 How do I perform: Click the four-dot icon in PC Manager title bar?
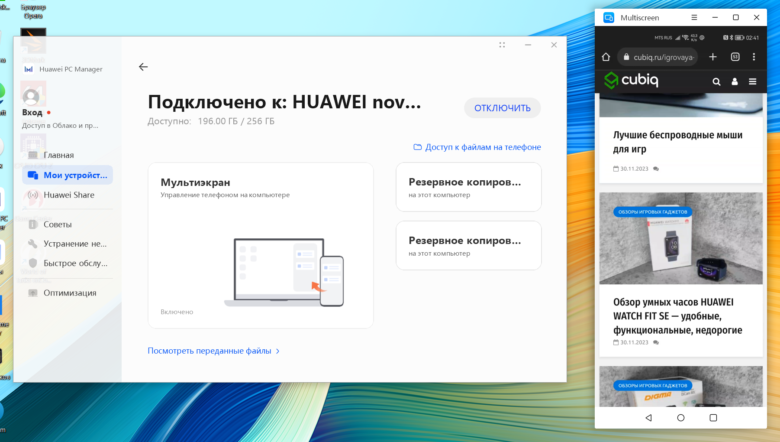coord(502,45)
